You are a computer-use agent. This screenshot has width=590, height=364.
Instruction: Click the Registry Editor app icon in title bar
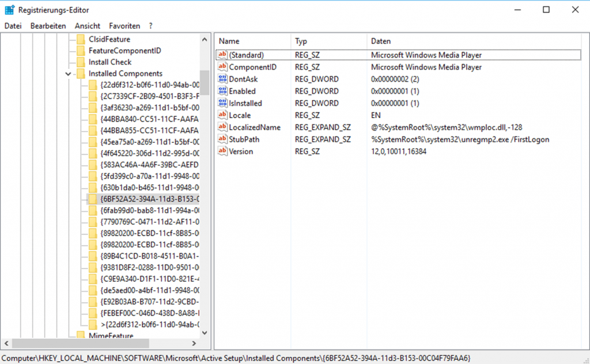9,10
